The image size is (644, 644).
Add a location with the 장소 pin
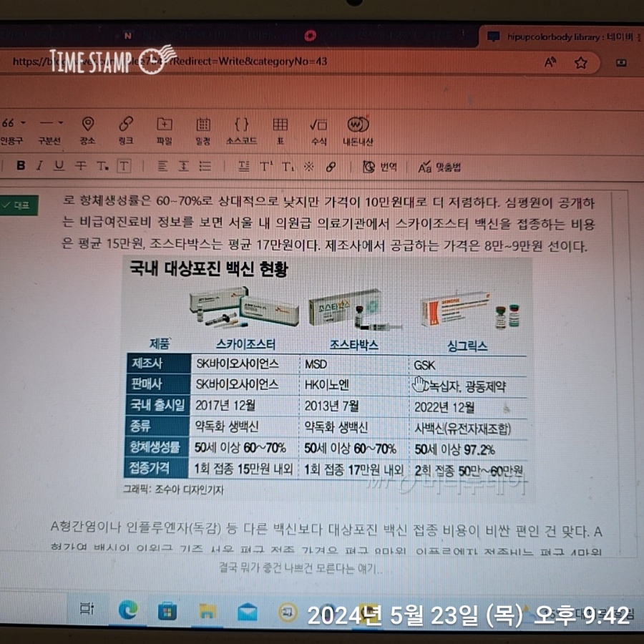tap(87, 131)
